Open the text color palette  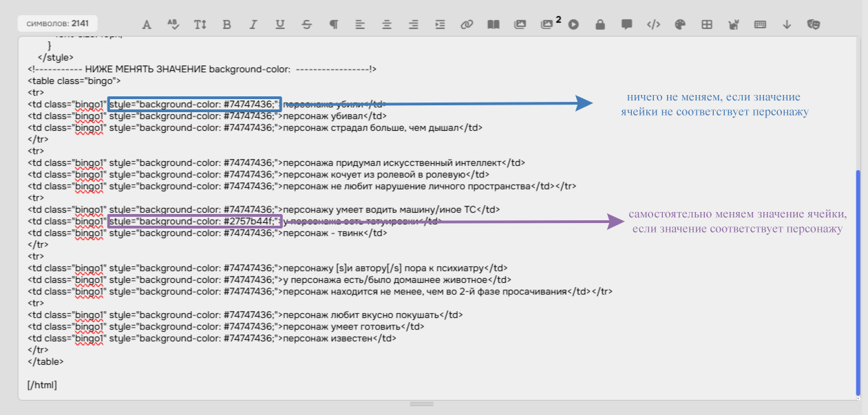click(680, 25)
